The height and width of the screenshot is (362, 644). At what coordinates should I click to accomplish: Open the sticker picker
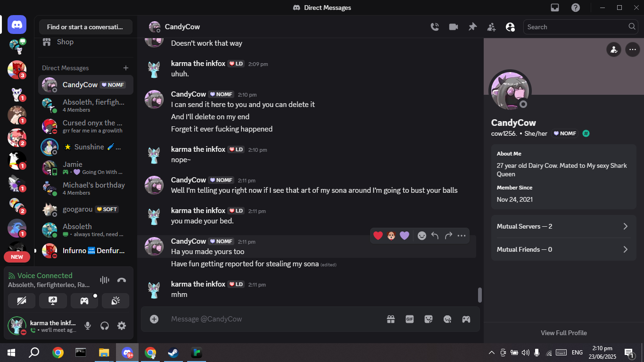[429, 319]
